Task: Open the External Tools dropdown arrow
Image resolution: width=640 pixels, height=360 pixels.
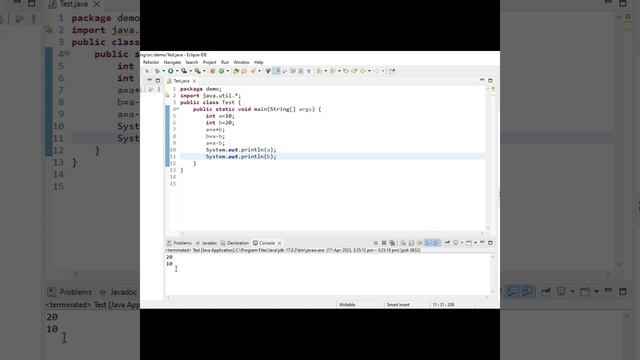Action: [204, 71]
